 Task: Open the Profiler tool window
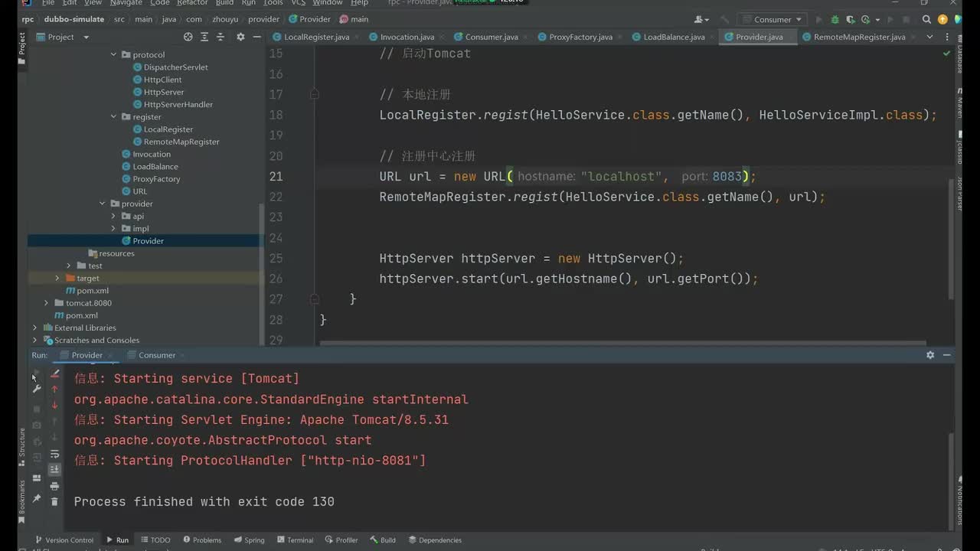click(341, 540)
